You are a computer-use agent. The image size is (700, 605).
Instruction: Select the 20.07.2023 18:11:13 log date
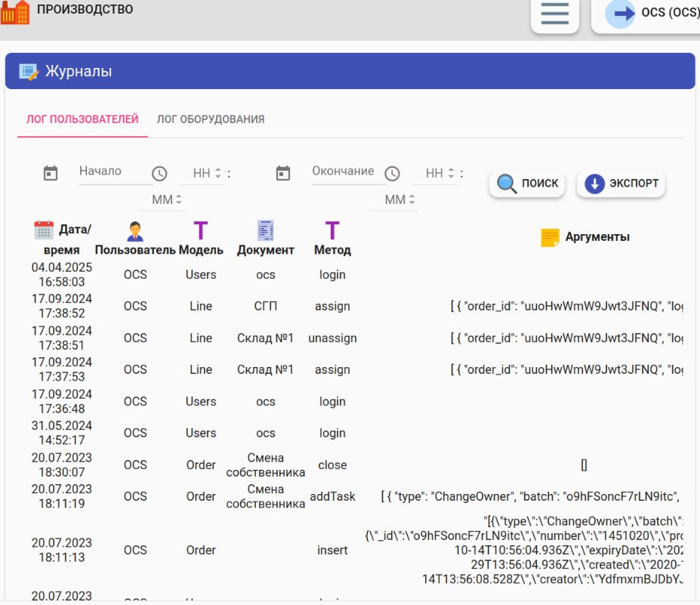(x=62, y=550)
